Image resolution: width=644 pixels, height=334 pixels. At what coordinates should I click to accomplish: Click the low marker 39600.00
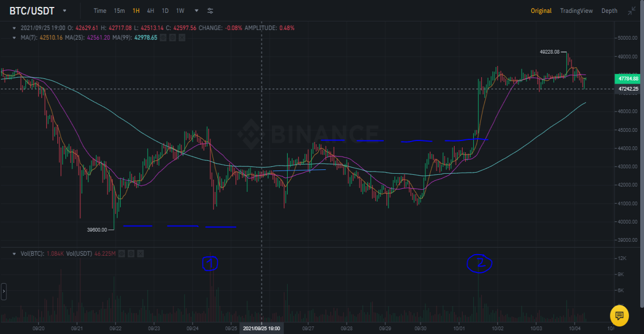(97, 229)
